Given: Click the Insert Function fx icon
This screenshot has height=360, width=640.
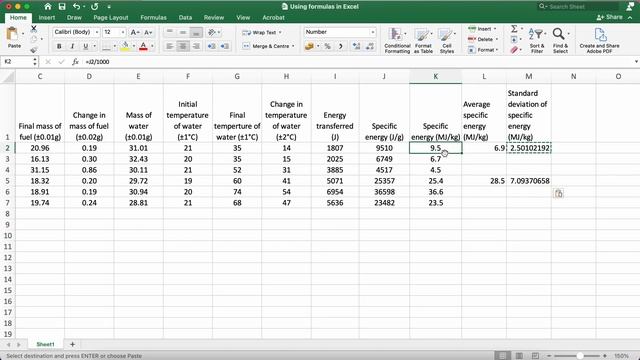Looking at the screenshot, I should (75, 62).
